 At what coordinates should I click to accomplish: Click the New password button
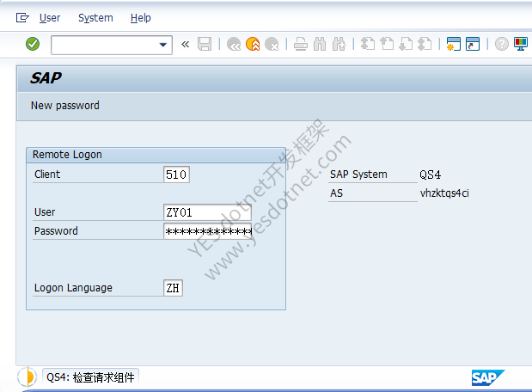coord(65,106)
